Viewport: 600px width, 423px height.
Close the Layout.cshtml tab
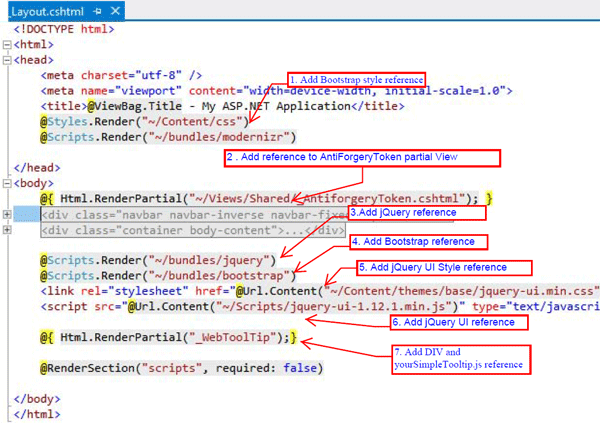click(x=115, y=11)
